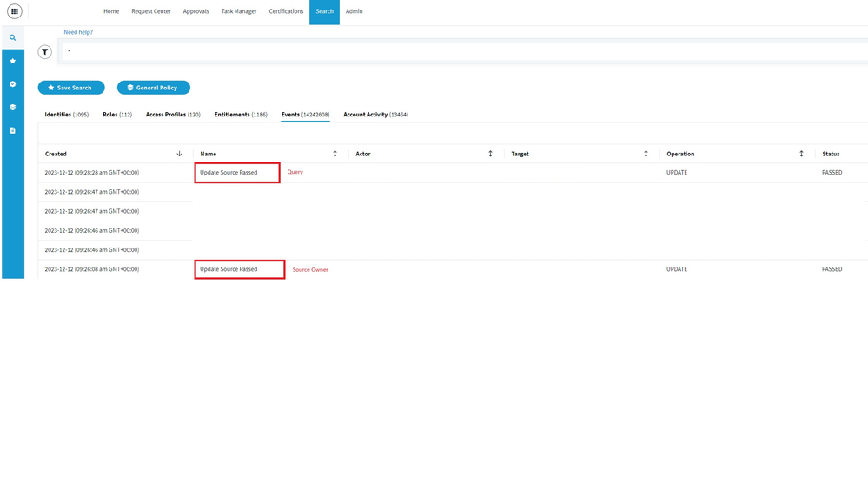Image resolution: width=868 pixels, height=482 pixels.
Task: Open saved searches star icon in sidebar
Action: point(12,62)
